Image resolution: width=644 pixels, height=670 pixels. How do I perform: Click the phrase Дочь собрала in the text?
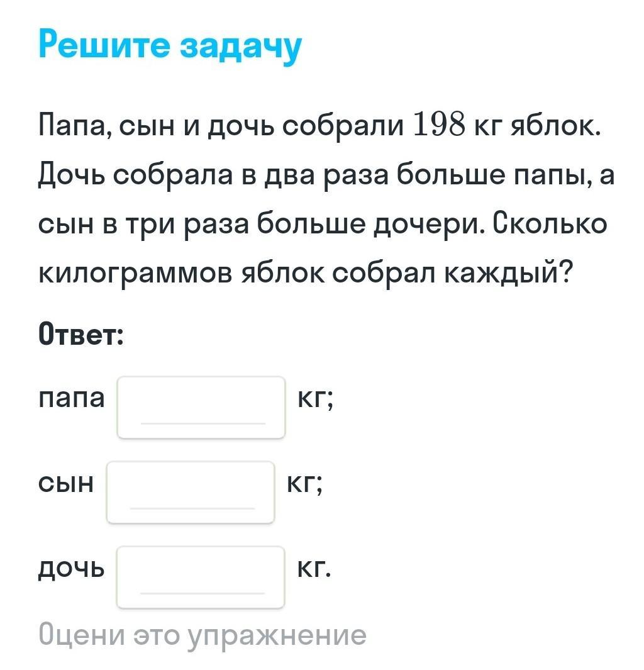pos(135,175)
